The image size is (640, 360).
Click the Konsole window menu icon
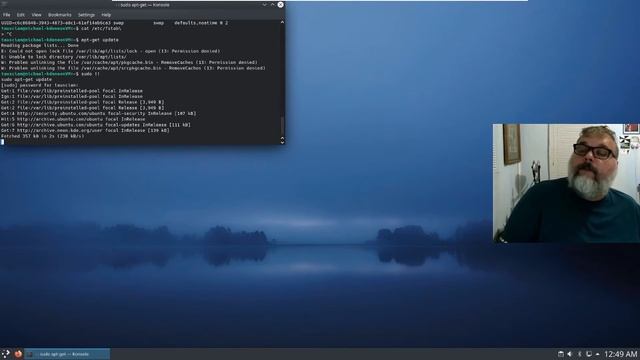[x=4, y=4]
